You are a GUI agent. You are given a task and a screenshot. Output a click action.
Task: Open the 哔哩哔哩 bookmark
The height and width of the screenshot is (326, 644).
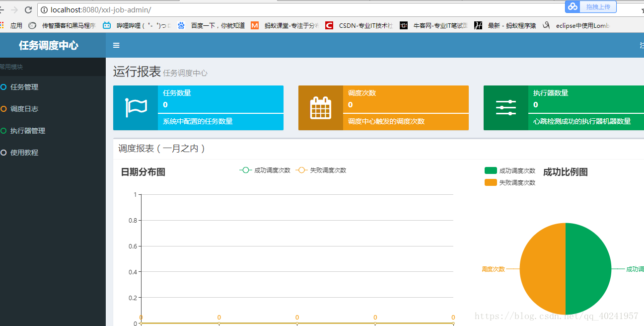pyautogui.click(x=137, y=25)
